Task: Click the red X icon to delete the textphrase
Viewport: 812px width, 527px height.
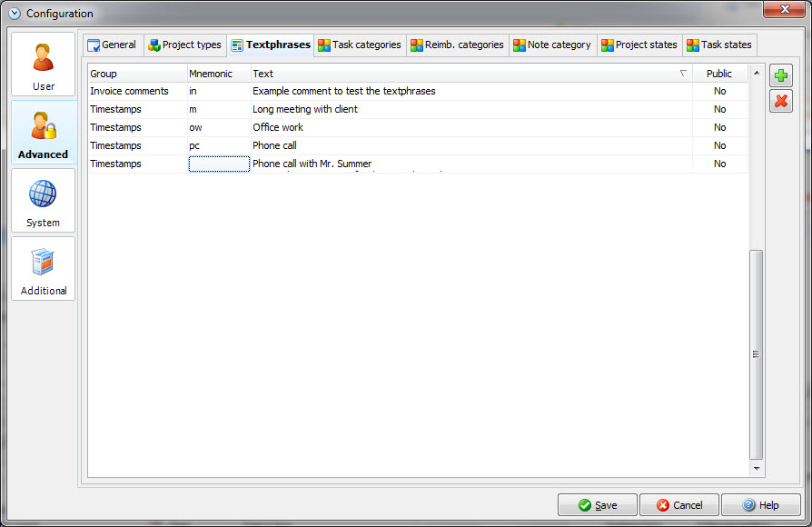Action: (781, 101)
